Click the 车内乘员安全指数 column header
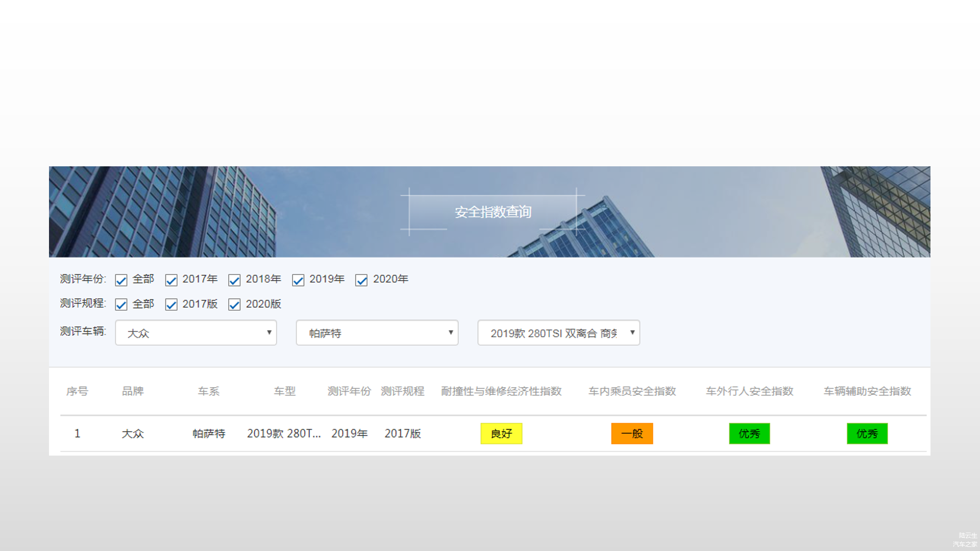Viewport: 980px width, 551px height. pos(632,391)
